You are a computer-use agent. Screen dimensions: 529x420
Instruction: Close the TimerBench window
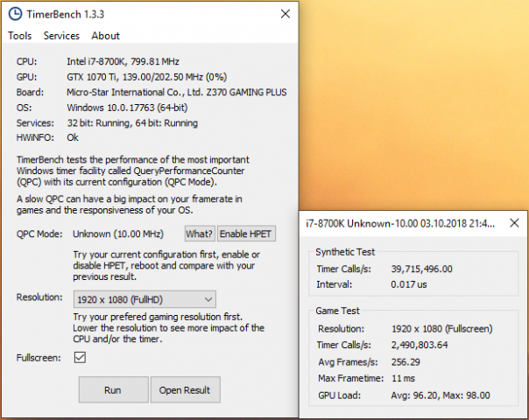coord(285,14)
